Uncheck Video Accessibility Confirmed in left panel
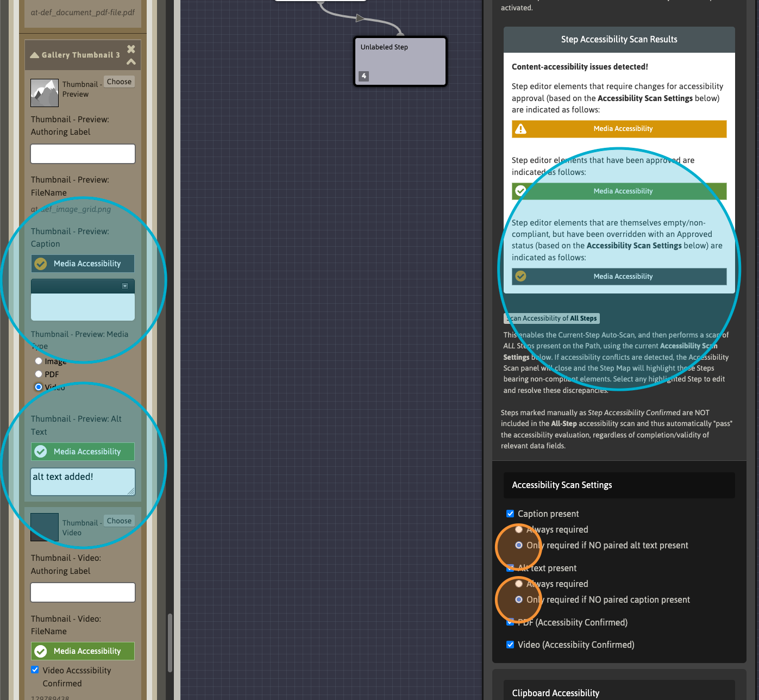 coord(35,670)
